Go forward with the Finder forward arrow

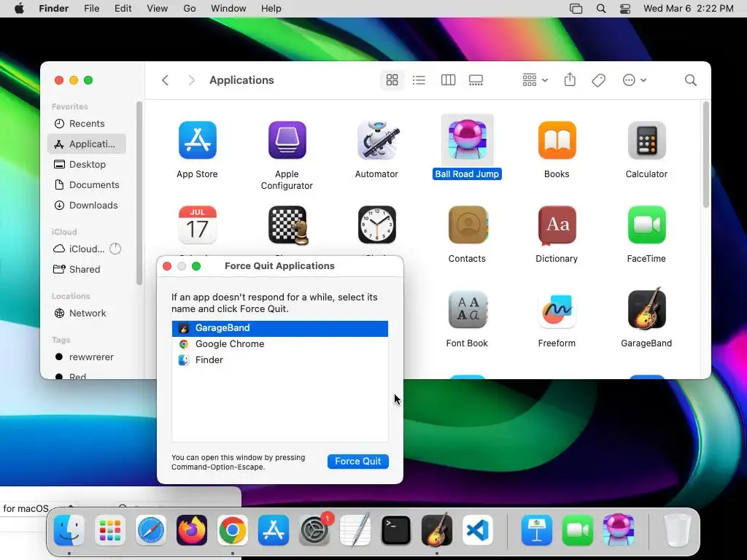click(191, 80)
